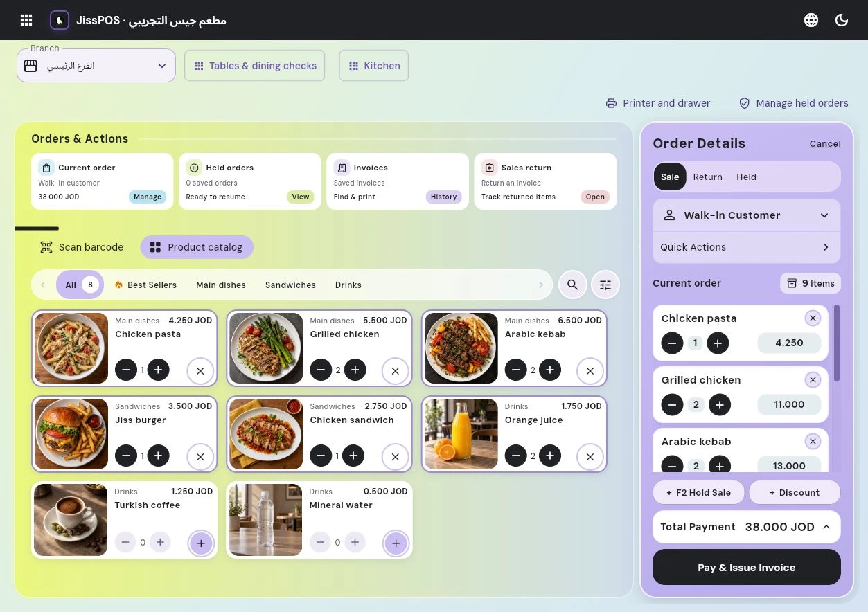Viewport: 868px width, 612px height.
Task: Click the Mineral water thumbnail
Action: (x=266, y=520)
